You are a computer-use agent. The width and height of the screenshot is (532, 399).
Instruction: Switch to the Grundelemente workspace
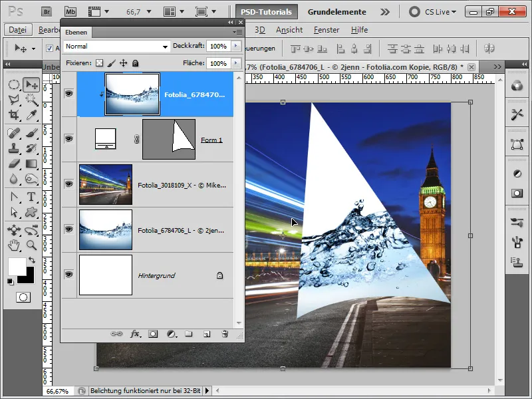coord(336,11)
